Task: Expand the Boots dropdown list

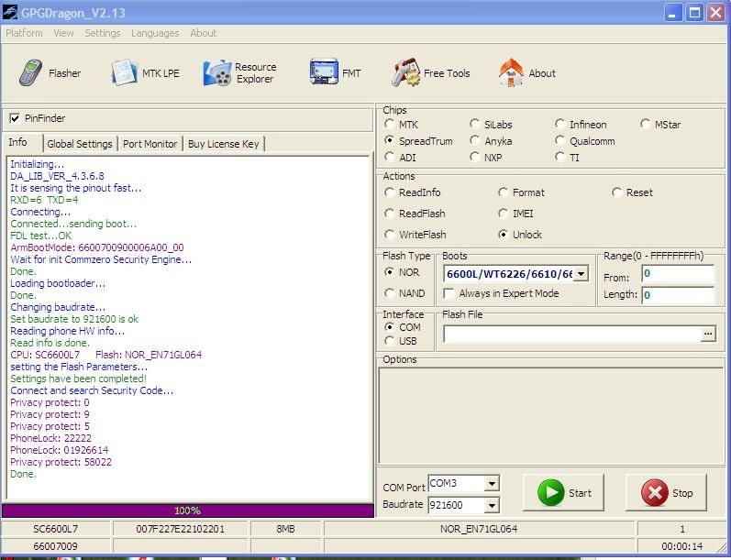Action: point(581,274)
